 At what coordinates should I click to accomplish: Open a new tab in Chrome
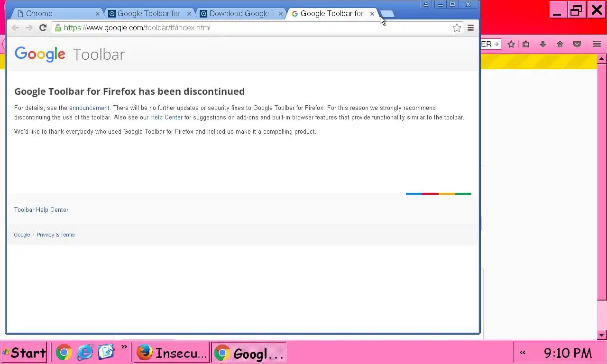pos(387,14)
